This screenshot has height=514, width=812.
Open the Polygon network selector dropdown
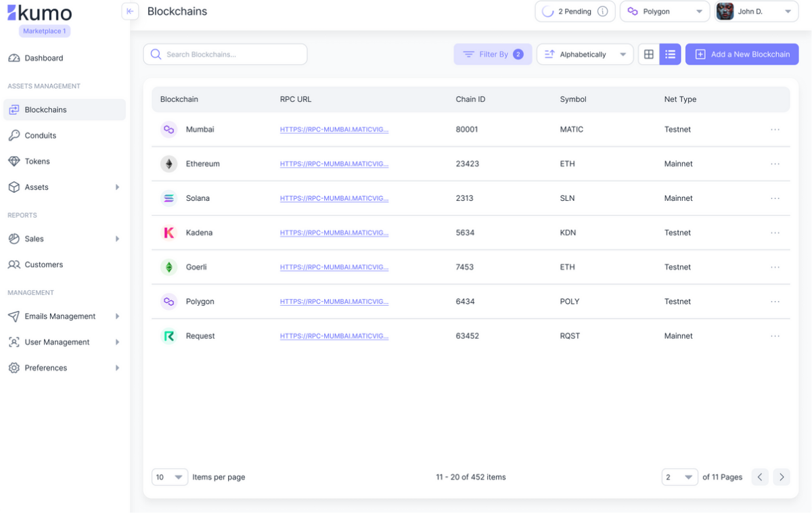point(664,11)
